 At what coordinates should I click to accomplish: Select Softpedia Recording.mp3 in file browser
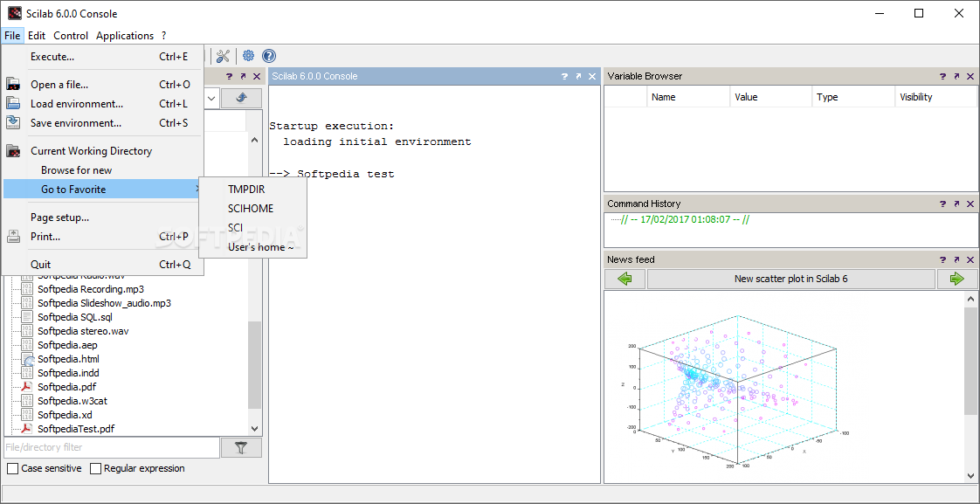point(91,289)
